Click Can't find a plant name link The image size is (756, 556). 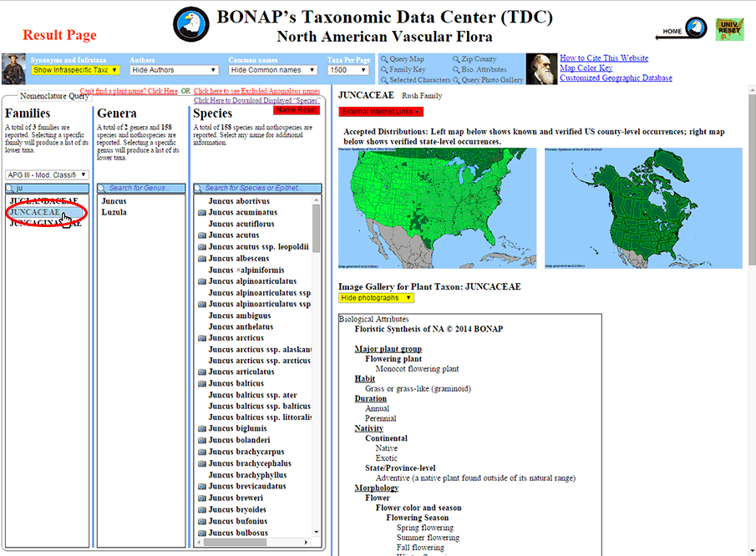pyautogui.click(x=129, y=91)
